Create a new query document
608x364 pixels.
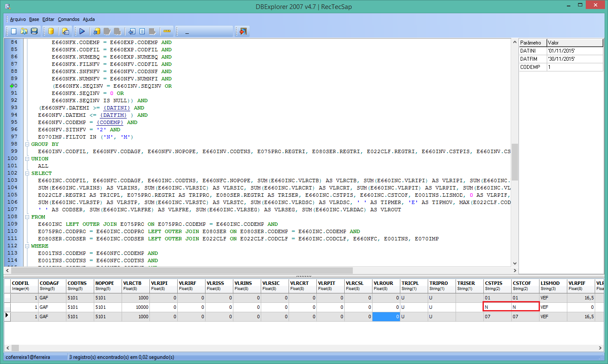click(x=14, y=31)
